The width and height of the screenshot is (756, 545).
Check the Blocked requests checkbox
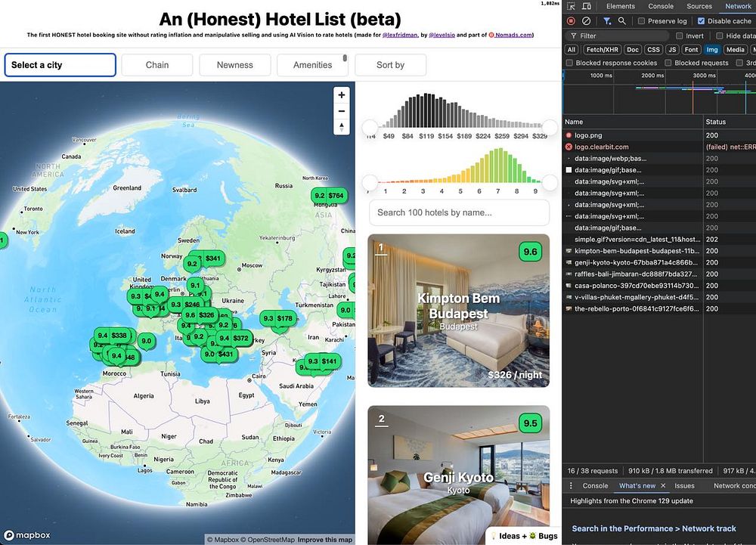pos(668,63)
